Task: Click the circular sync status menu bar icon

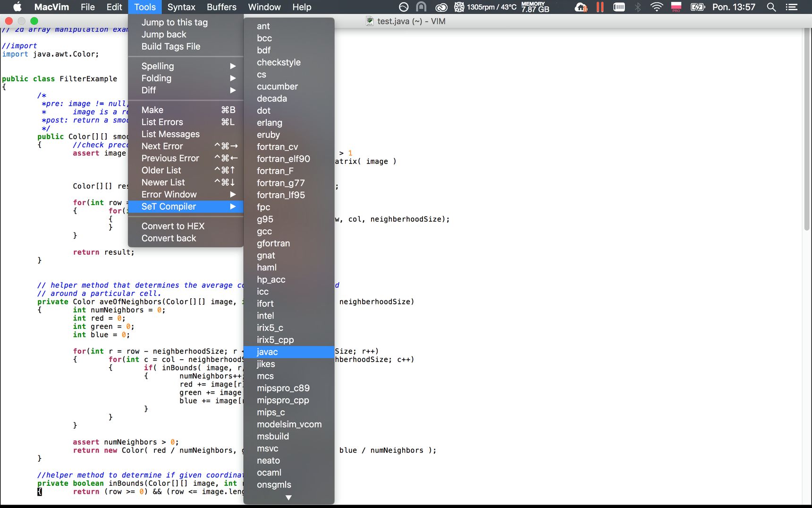Action: 404,7
